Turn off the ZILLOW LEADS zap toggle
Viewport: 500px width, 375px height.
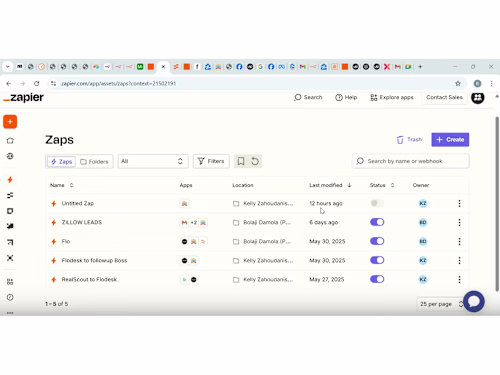(377, 222)
